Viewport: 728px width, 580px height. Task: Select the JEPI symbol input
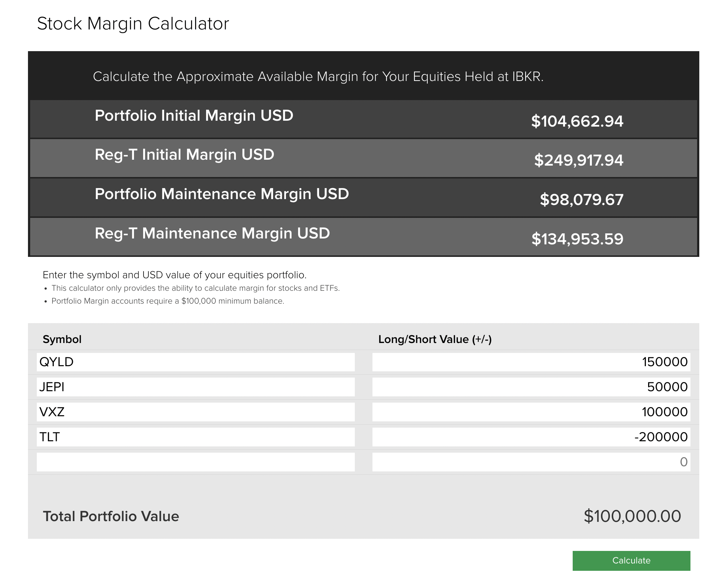point(195,387)
